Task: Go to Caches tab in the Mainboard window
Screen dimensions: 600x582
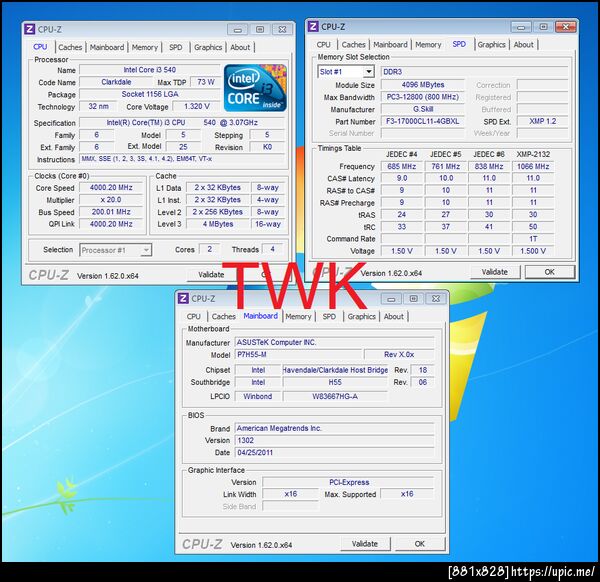Action: (223, 316)
